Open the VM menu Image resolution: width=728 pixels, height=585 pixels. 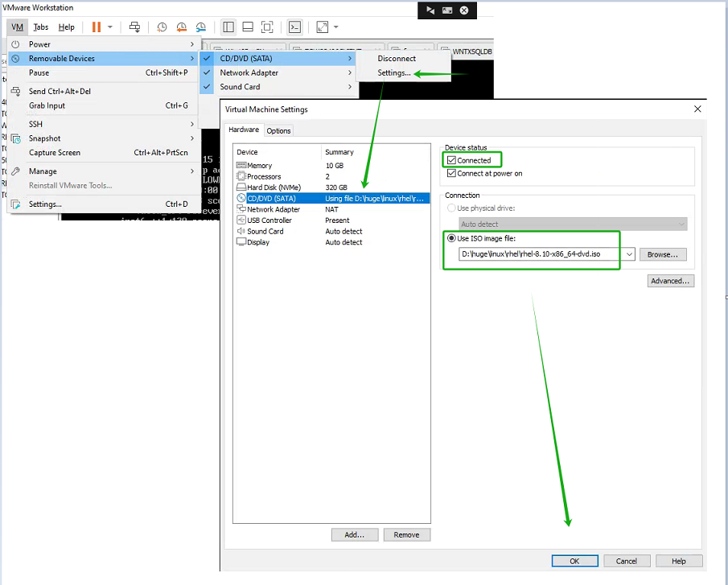pos(17,27)
